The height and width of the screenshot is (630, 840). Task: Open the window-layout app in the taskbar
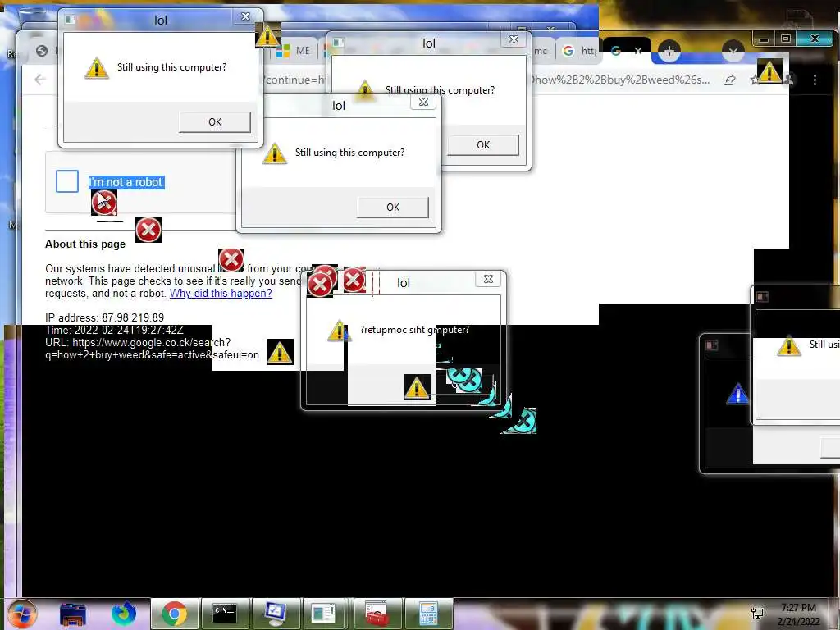point(323,614)
